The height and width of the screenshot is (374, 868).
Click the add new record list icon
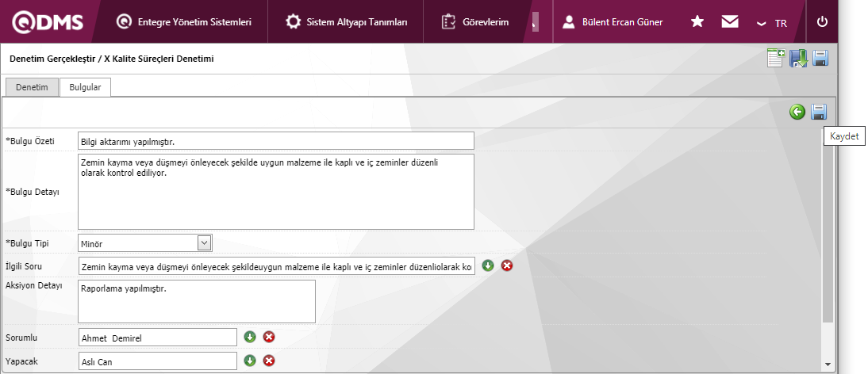[x=776, y=59]
